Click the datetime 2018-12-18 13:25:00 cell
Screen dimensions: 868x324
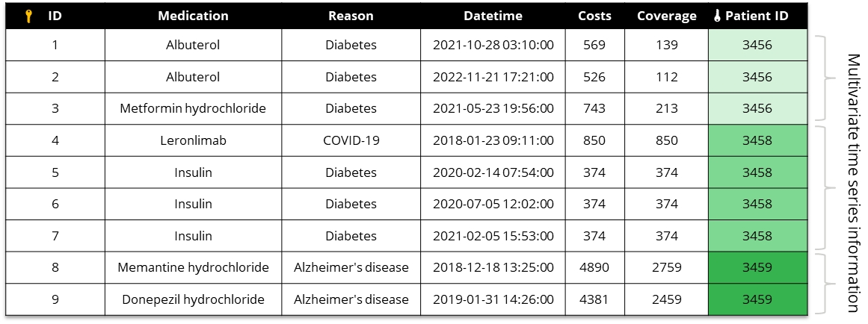(x=493, y=267)
